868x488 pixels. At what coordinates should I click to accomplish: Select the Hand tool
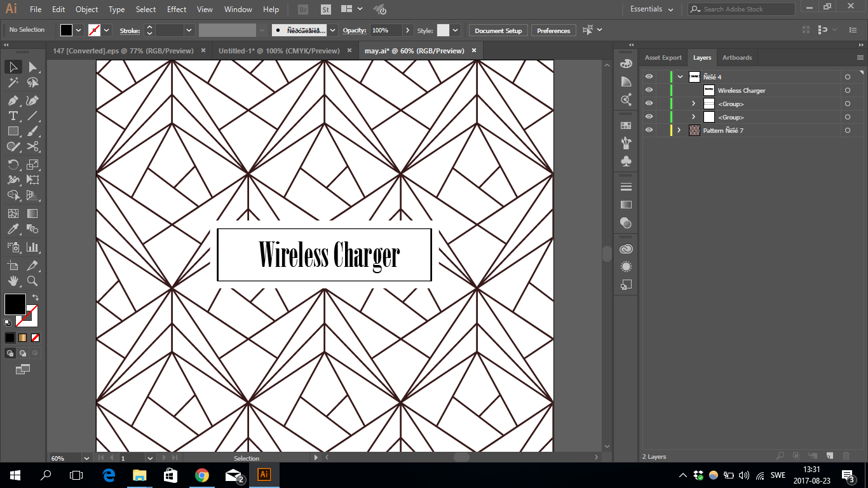click(x=13, y=281)
